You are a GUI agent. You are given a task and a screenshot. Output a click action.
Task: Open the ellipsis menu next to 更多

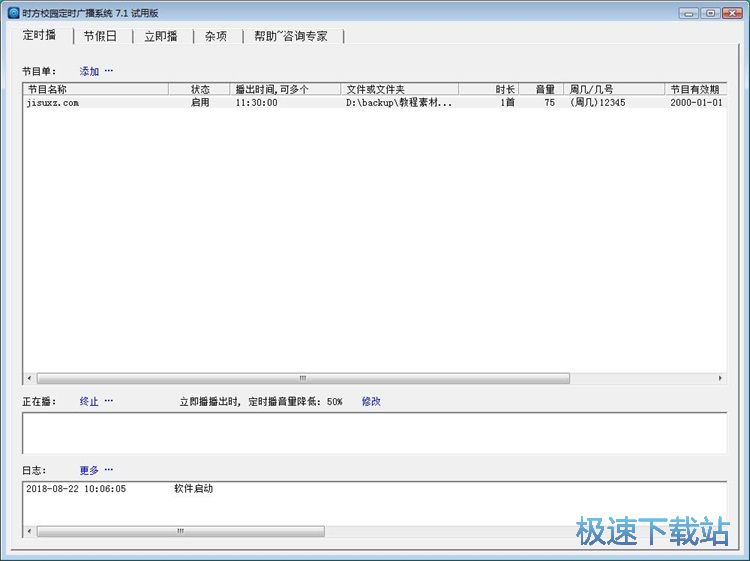point(109,470)
